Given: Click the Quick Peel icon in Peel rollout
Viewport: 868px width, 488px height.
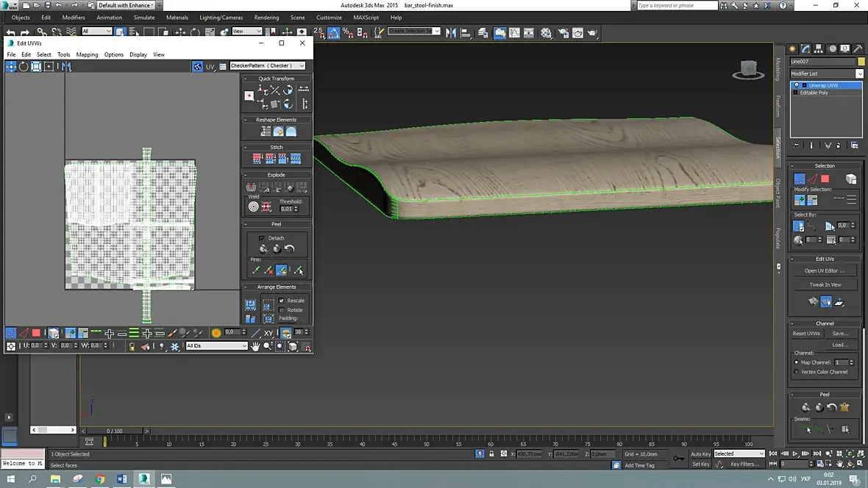Looking at the screenshot, I should (263, 249).
